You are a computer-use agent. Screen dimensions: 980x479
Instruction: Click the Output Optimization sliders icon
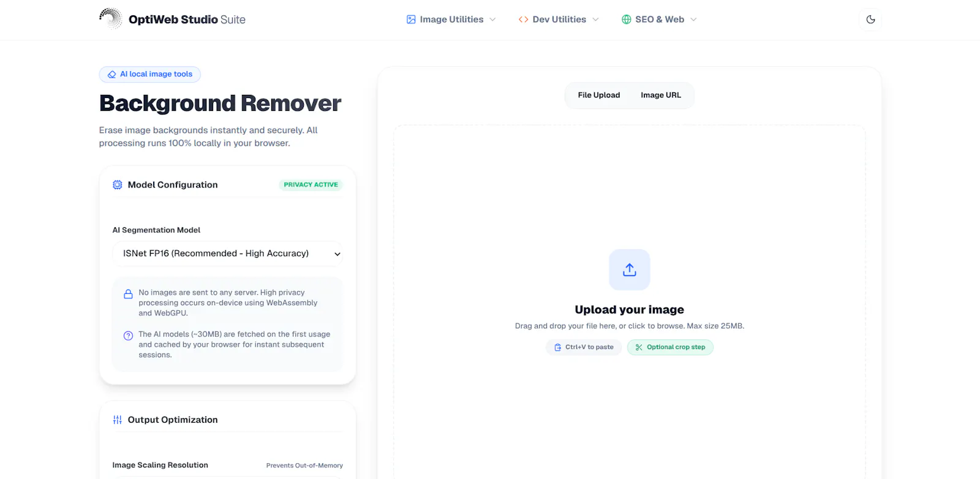pyautogui.click(x=118, y=420)
